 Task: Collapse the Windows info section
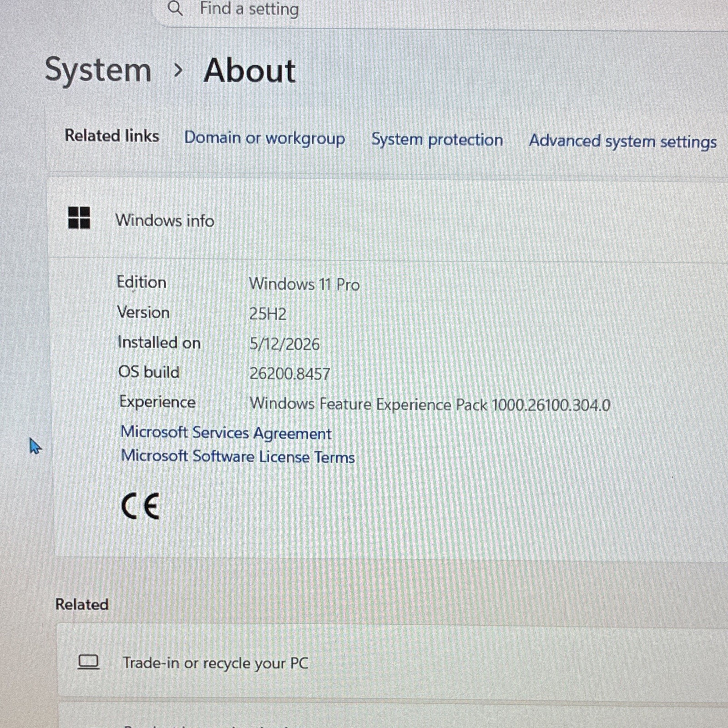[x=388, y=220]
